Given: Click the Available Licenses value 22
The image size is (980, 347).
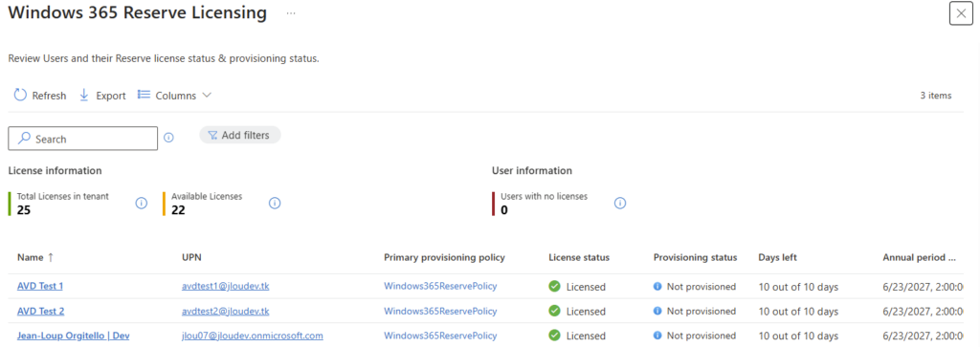Looking at the screenshot, I should [x=178, y=210].
